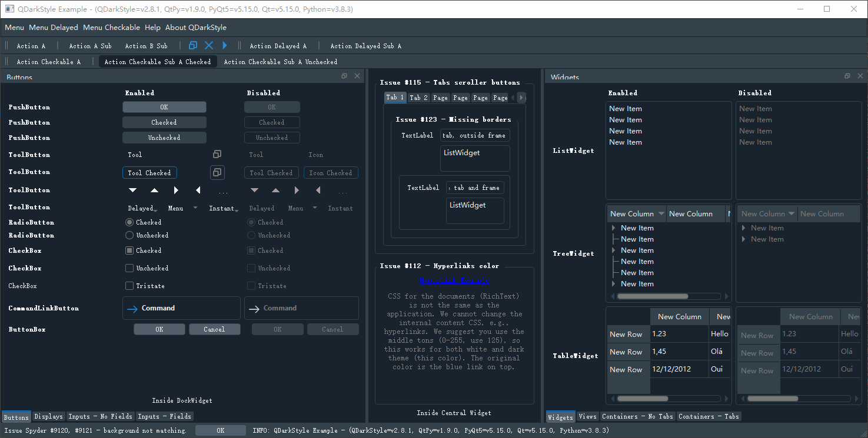This screenshot has height=438, width=868.
Task: Select the enabled Unchecked radio button
Action: pos(147,235)
